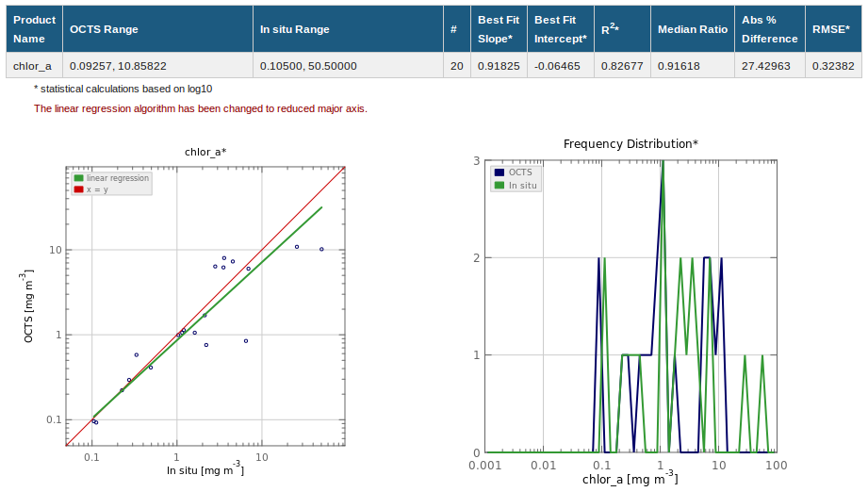The image size is (868, 492).
Task: Click the Best Fit Slope column header
Action: 497,29
